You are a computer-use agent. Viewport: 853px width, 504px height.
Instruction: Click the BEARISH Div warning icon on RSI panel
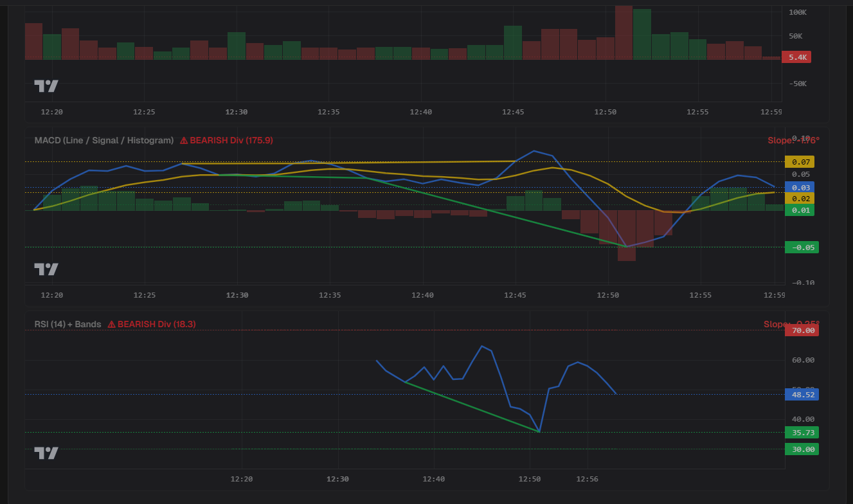click(x=111, y=324)
